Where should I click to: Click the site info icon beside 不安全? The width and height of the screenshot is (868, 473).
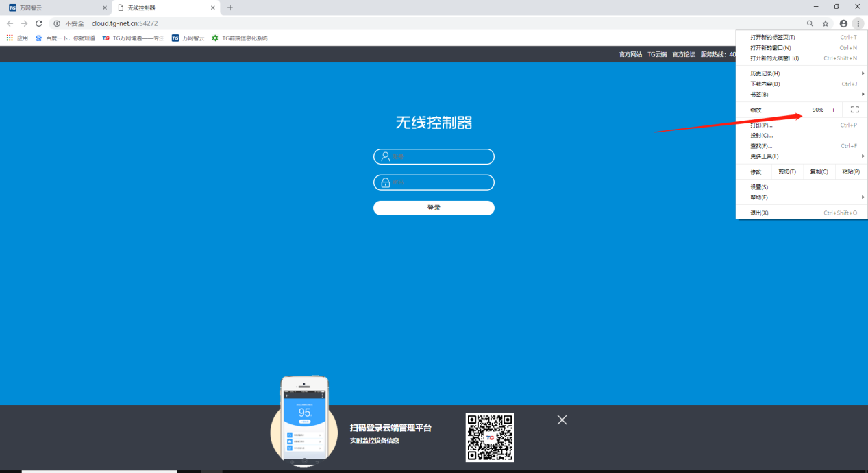click(x=57, y=23)
